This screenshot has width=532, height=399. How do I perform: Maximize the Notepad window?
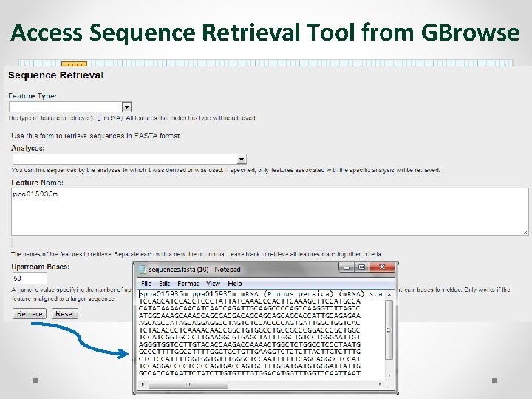pos(361,267)
